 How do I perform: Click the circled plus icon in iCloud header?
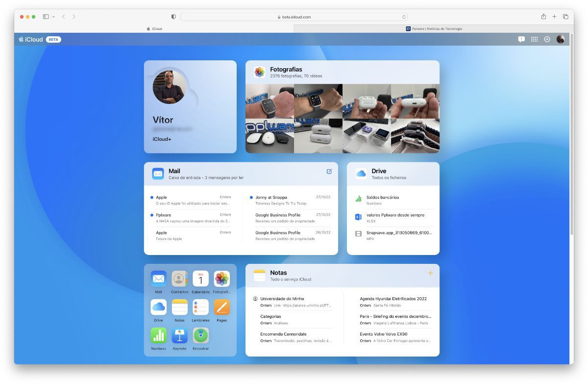click(547, 39)
